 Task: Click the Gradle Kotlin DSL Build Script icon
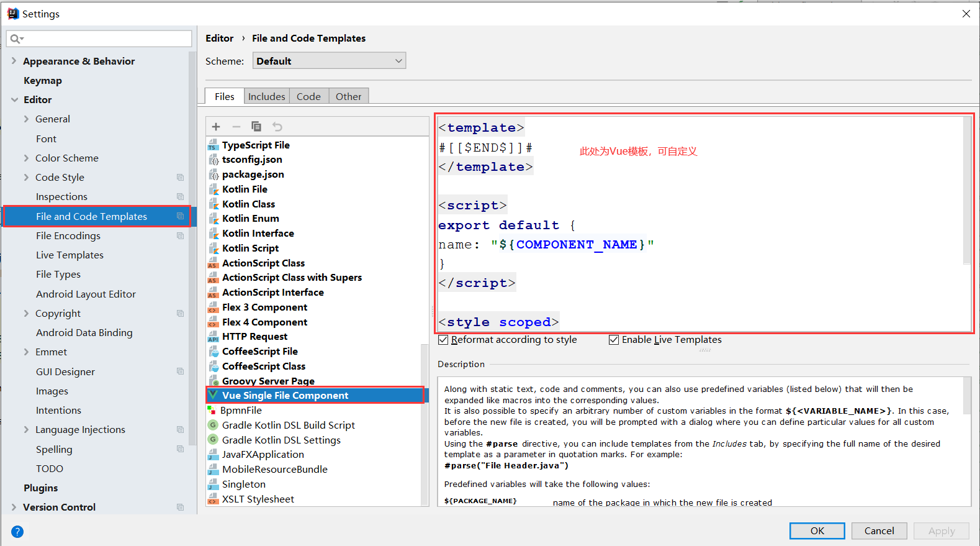click(x=213, y=425)
